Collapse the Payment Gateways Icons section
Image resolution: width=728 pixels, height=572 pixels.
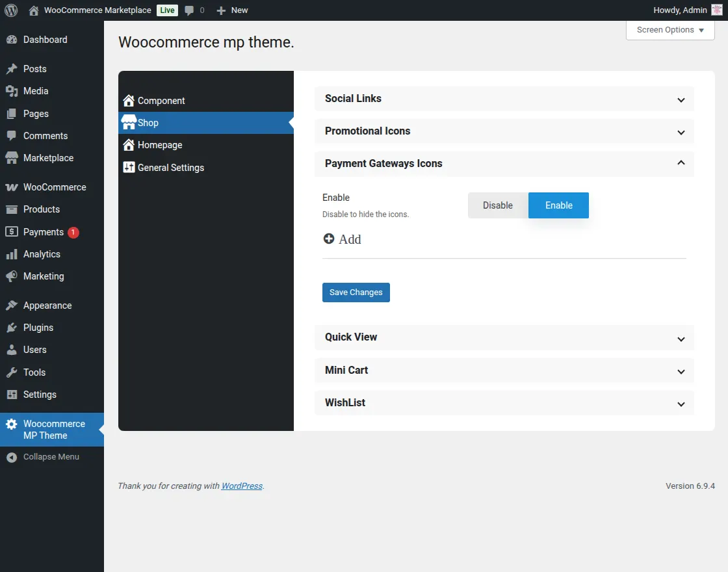point(504,163)
